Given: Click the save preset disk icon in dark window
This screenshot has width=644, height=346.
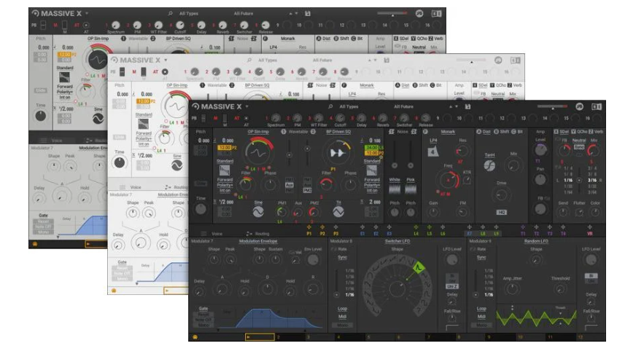Looking at the screenshot, I should pos(468,107).
